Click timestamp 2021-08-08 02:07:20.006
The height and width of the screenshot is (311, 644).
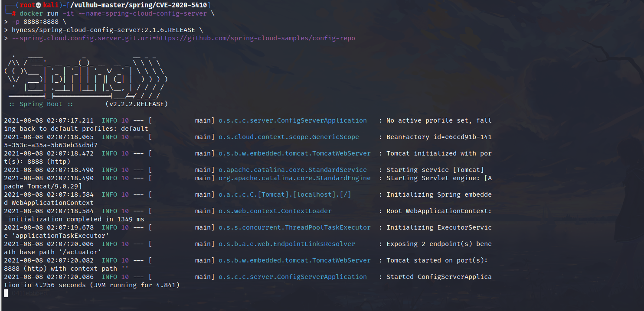(49, 244)
